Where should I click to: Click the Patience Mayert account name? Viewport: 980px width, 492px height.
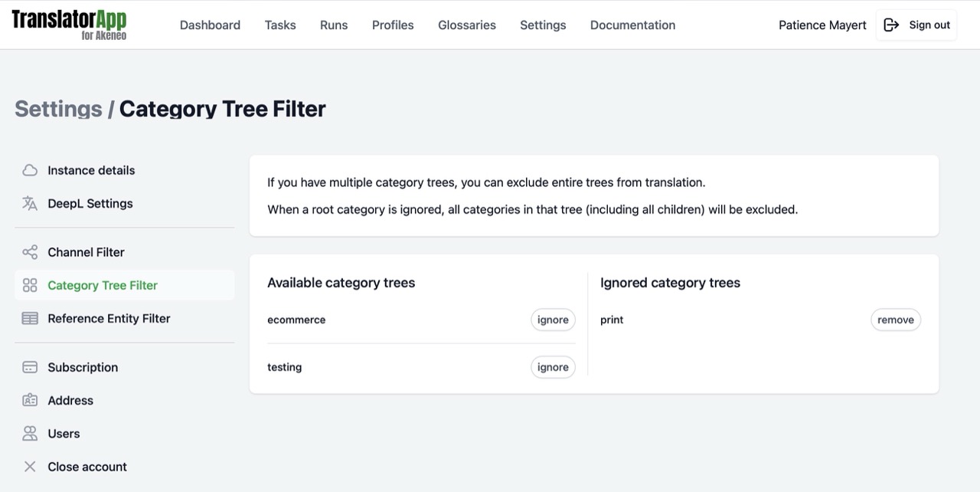tap(822, 25)
